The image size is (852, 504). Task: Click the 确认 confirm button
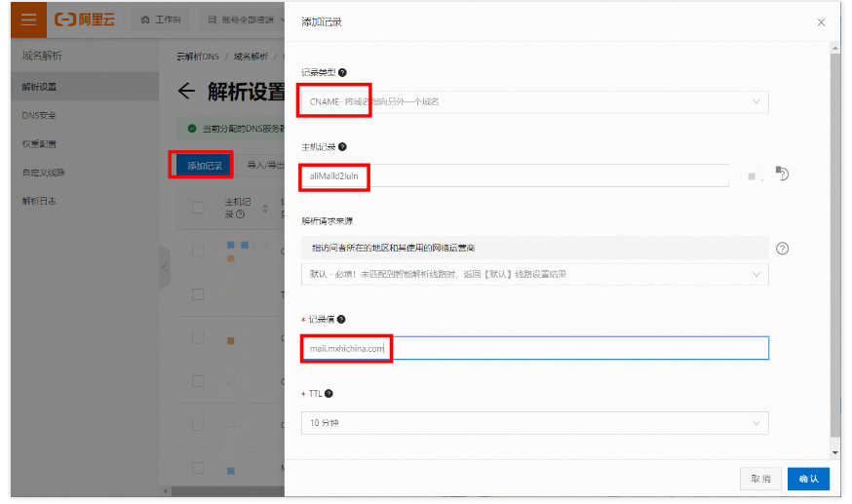(808, 479)
